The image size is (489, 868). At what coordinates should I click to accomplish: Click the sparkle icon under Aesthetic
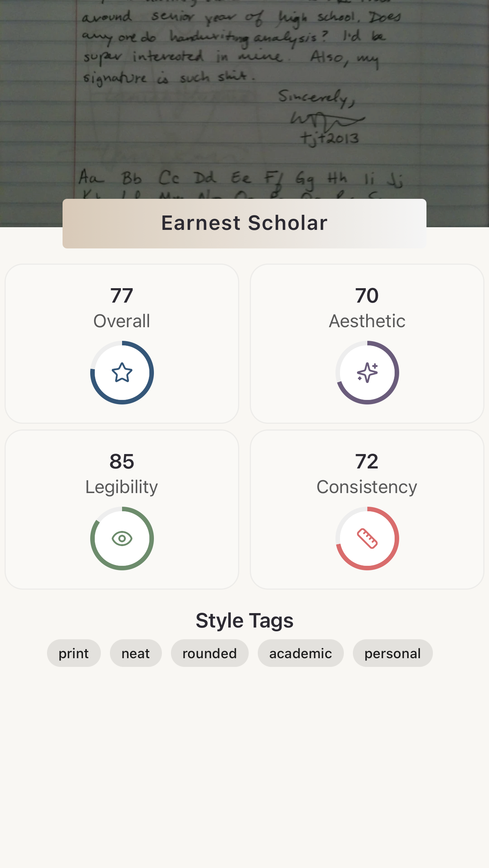click(x=367, y=373)
